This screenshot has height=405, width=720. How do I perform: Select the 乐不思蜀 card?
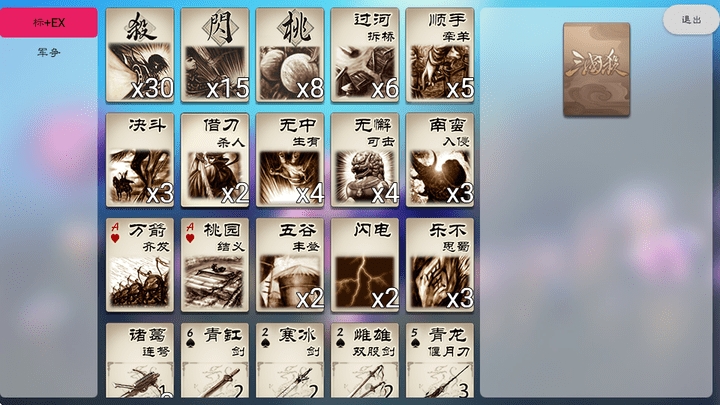pyautogui.click(x=440, y=265)
